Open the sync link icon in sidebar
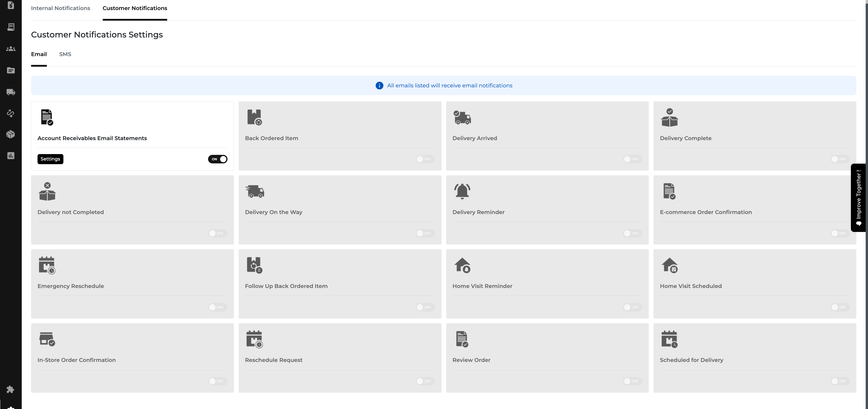The height and width of the screenshot is (409, 868). pyautogui.click(x=11, y=113)
